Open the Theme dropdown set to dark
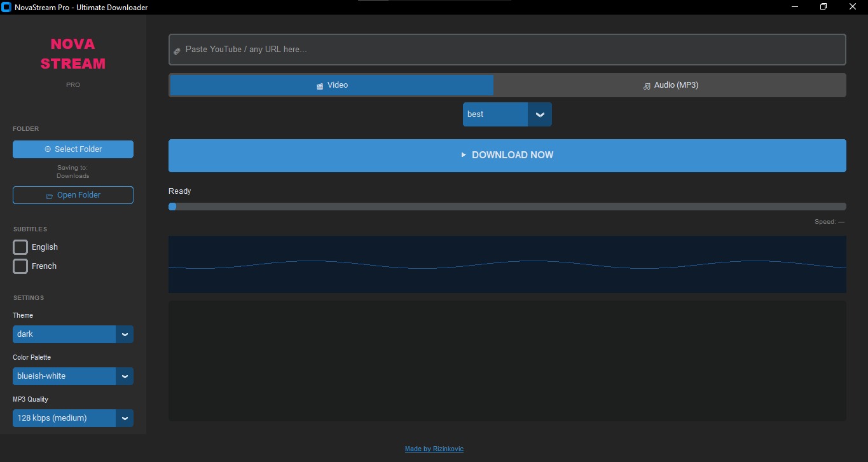This screenshot has height=462, width=868. tap(125, 334)
